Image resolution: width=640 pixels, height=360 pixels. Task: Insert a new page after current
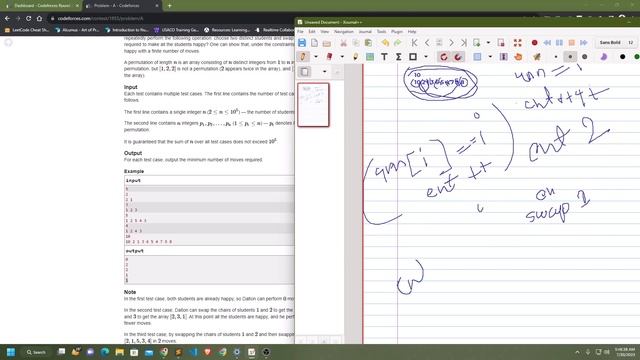tap(476, 42)
